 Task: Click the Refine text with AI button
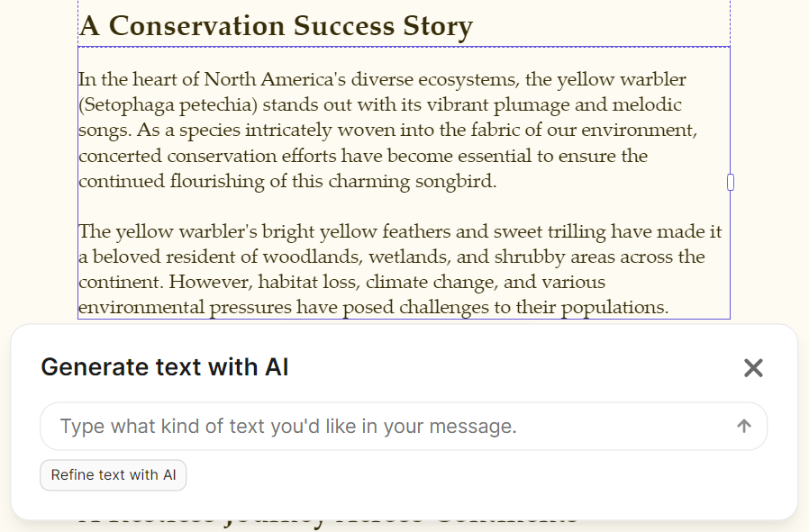[113, 475]
